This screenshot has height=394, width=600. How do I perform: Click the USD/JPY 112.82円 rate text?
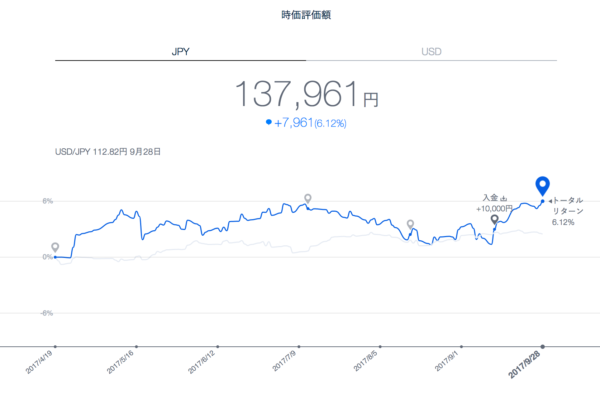coord(91,152)
